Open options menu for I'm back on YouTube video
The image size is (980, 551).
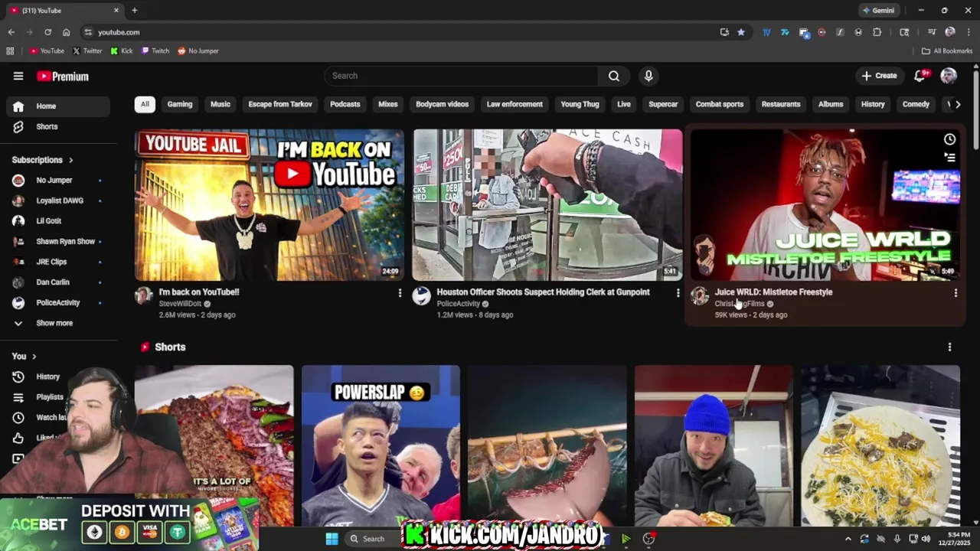(x=400, y=293)
